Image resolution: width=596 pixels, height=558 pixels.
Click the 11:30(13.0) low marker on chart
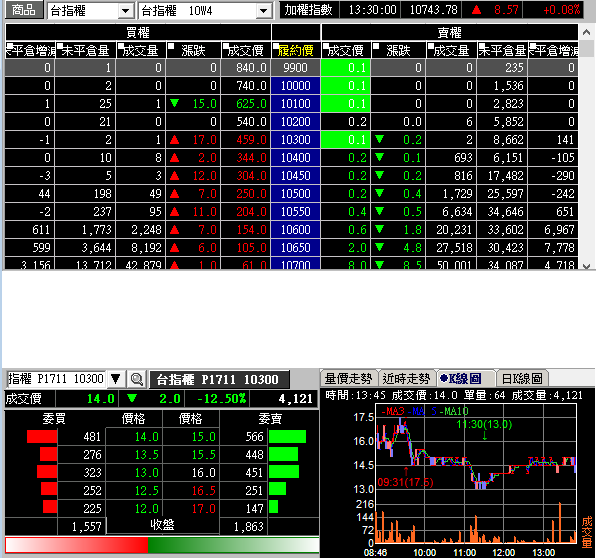pyautogui.click(x=484, y=424)
